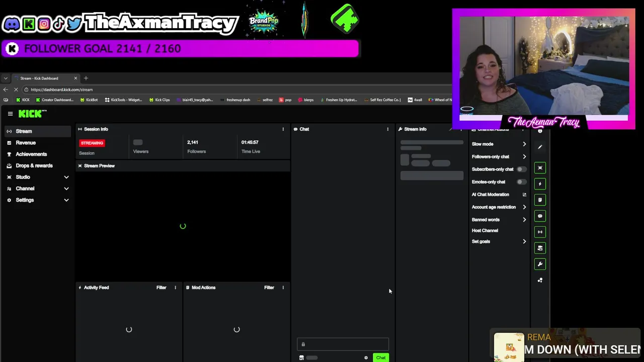Click the STREAMING status badge
This screenshot has height=362, width=644.
(x=92, y=143)
